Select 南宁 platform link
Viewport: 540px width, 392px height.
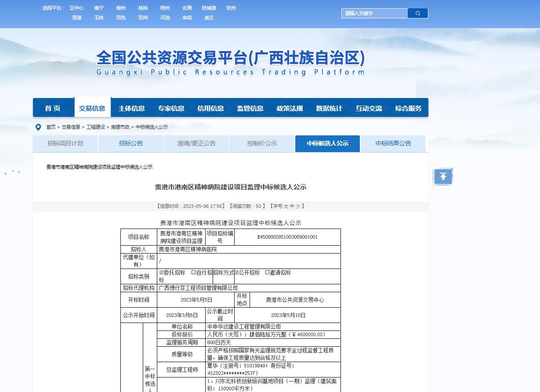(99, 8)
